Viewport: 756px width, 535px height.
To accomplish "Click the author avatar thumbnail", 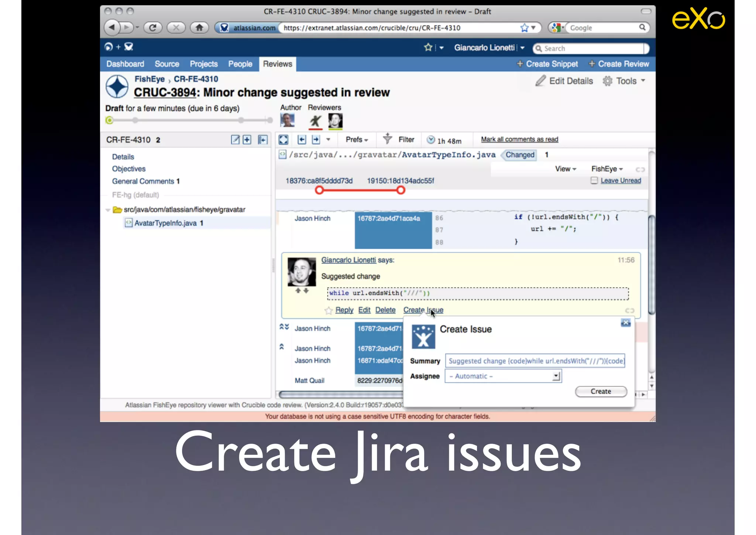I will click(287, 120).
